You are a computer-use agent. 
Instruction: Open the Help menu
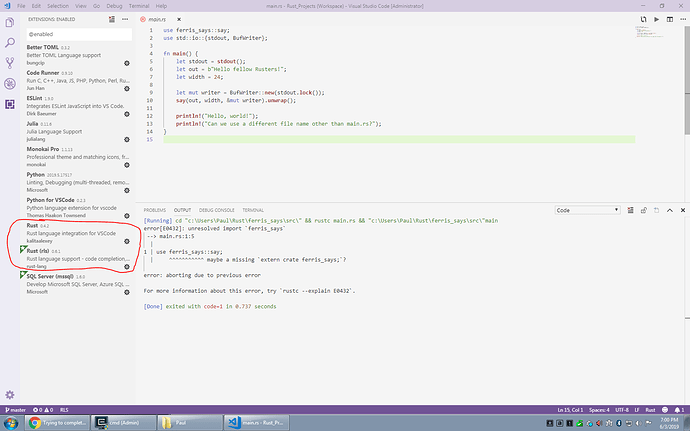point(161,6)
